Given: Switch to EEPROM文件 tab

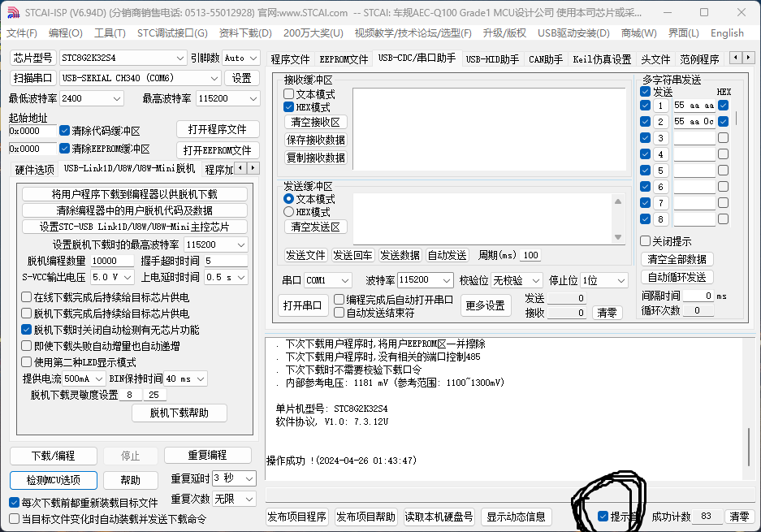Looking at the screenshot, I should click(x=344, y=59).
